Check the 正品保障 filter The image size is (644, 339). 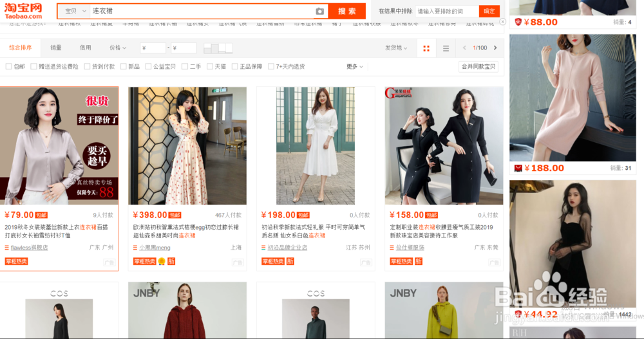235,66
